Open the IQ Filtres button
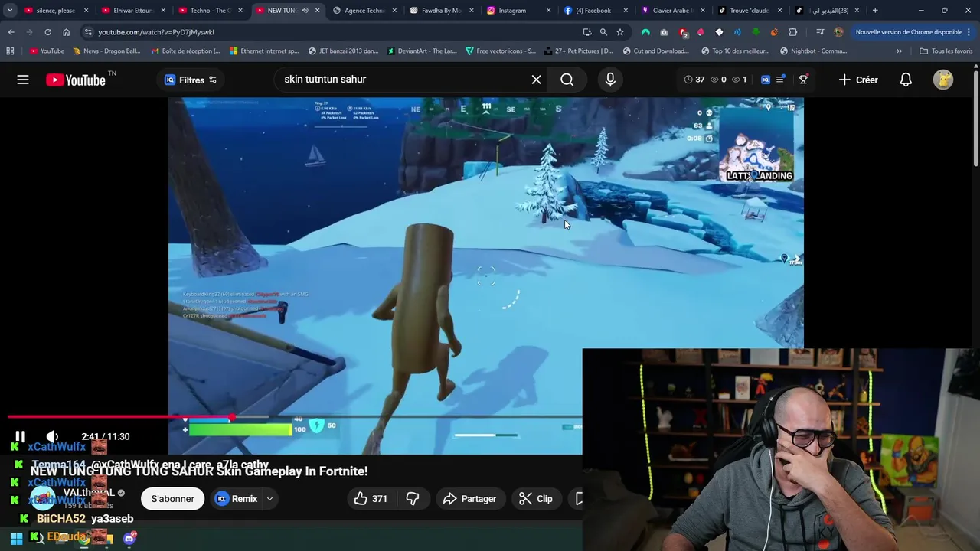980x551 pixels. (191, 80)
